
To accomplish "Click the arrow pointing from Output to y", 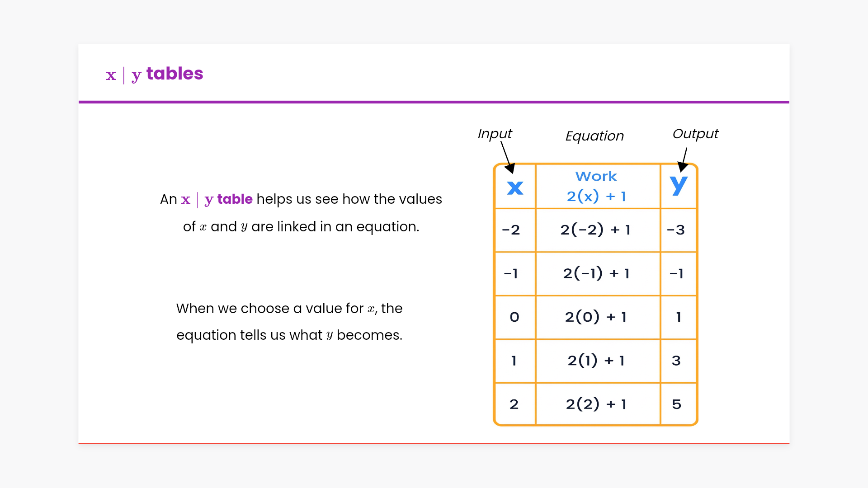I will coord(684,159).
